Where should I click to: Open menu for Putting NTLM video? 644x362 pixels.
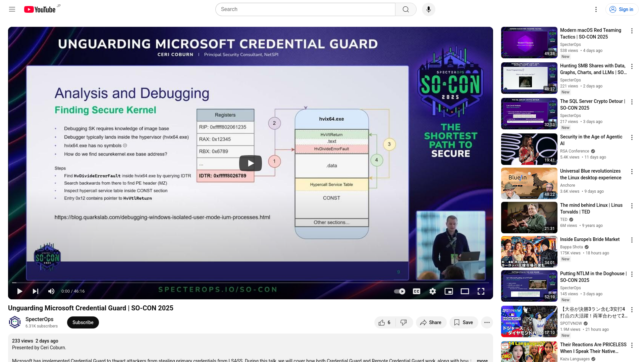(632, 274)
